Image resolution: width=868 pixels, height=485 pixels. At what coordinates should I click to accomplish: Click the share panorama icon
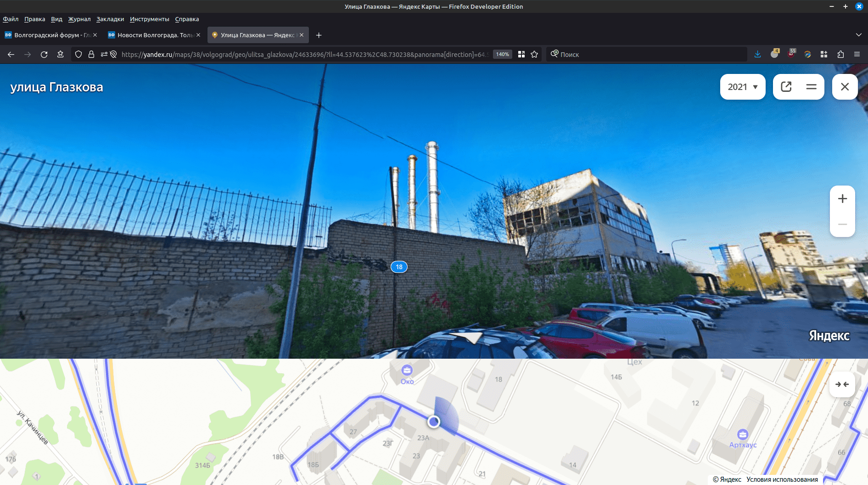pyautogui.click(x=786, y=87)
